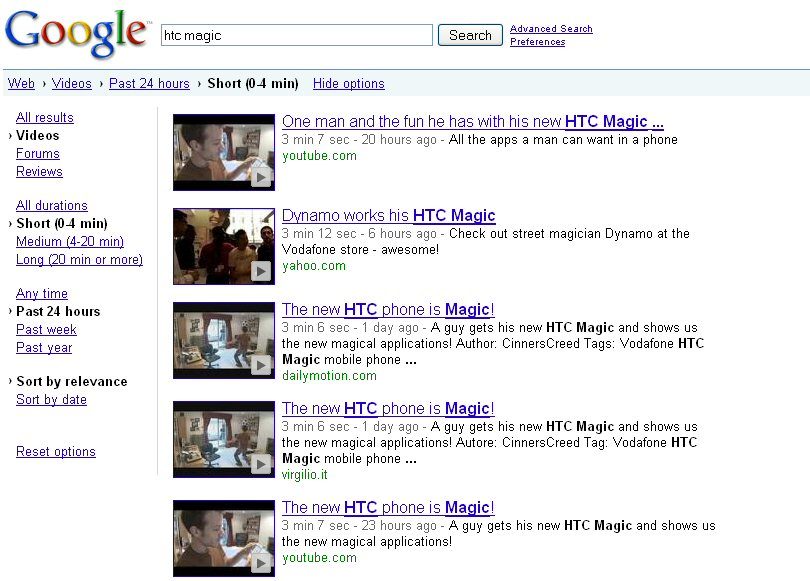
Task: Switch to the "Web" results tab
Action: (21, 84)
